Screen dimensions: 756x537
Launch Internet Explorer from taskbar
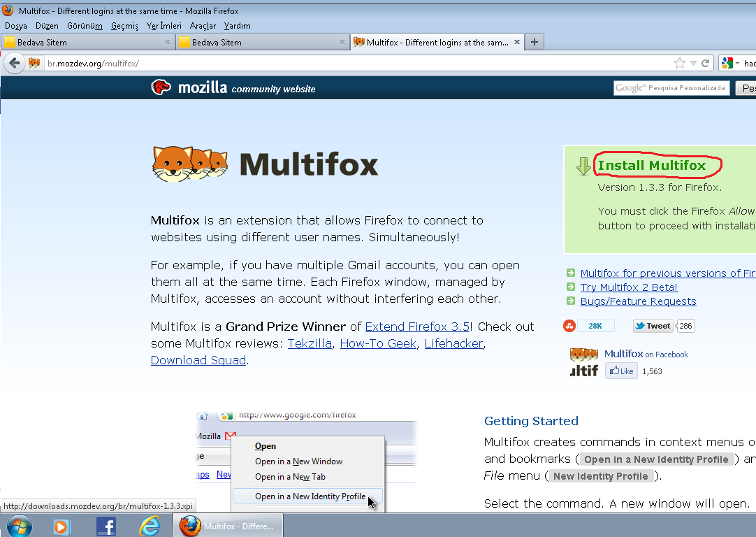(150, 526)
